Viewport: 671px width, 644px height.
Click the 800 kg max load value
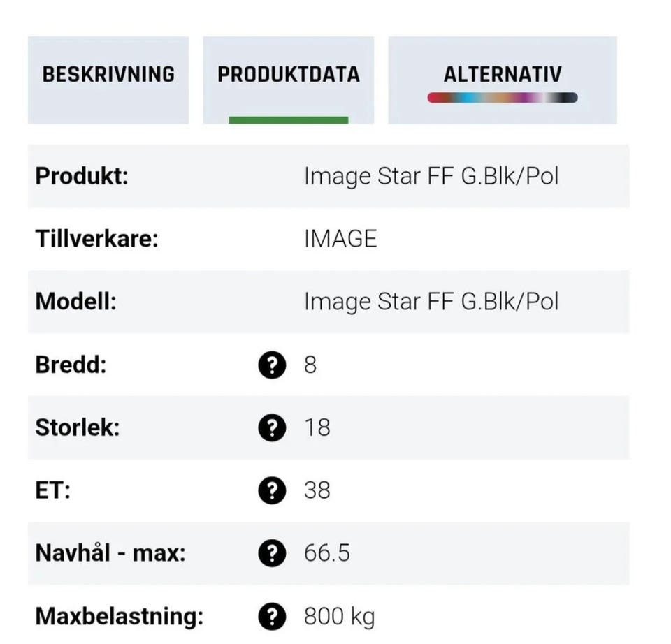339,617
